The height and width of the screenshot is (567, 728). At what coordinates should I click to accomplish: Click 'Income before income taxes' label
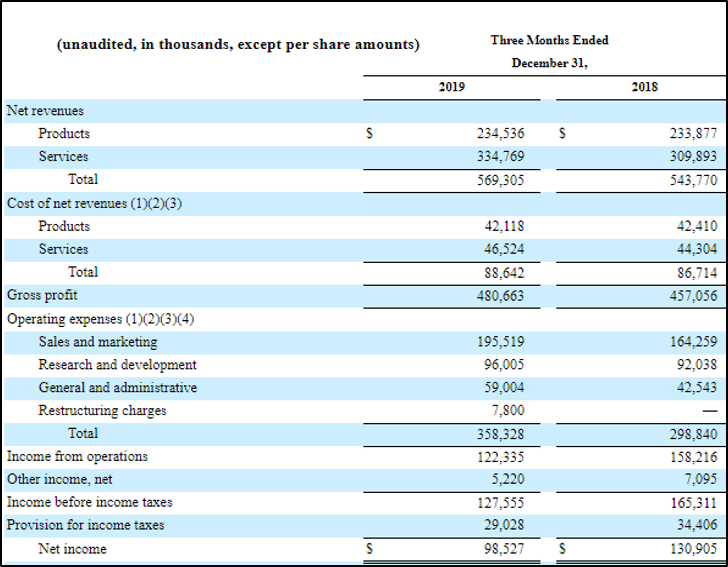[90, 502]
